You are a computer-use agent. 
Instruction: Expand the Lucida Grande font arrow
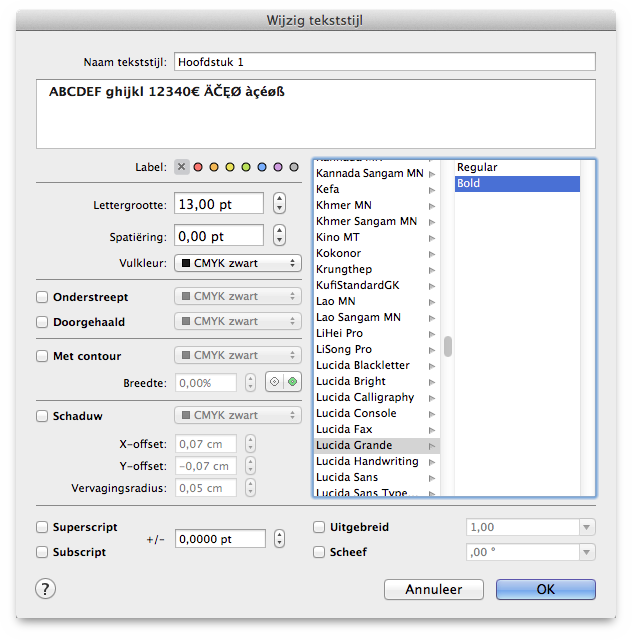click(x=432, y=446)
